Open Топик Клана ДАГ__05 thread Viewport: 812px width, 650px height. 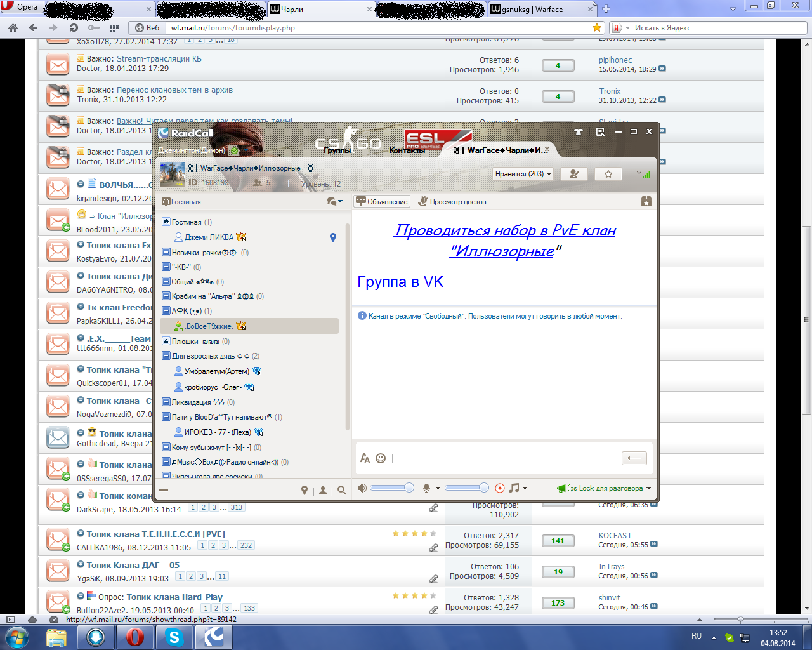pos(133,565)
